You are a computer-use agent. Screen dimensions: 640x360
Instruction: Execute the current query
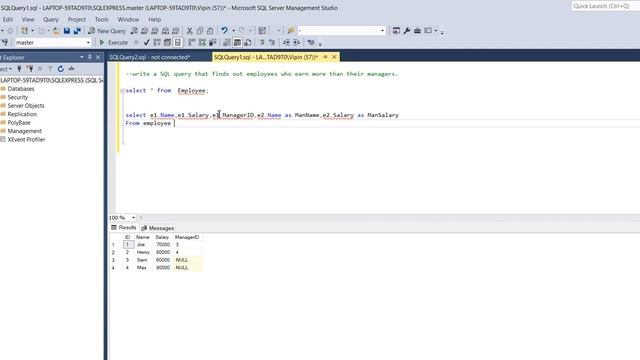tap(114, 42)
